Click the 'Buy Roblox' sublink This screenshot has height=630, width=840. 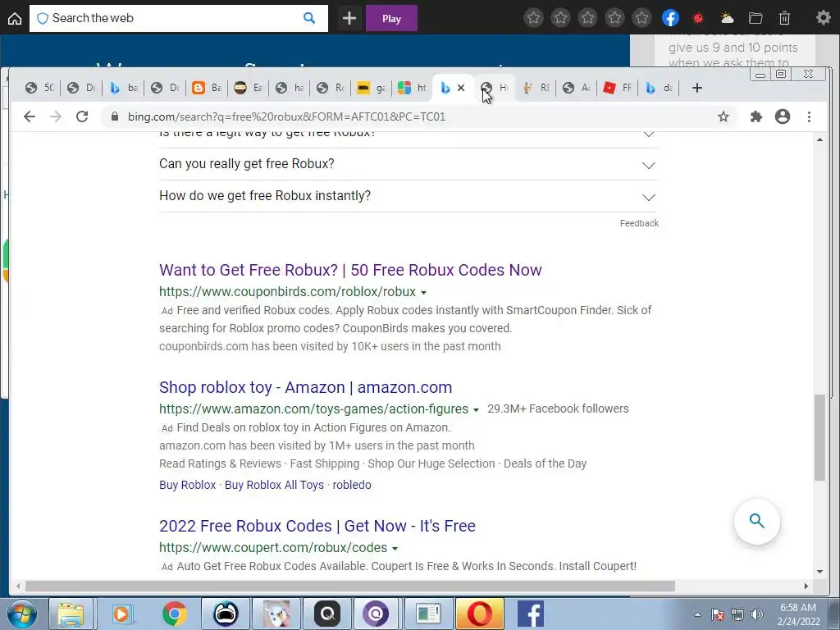pos(188,485)
